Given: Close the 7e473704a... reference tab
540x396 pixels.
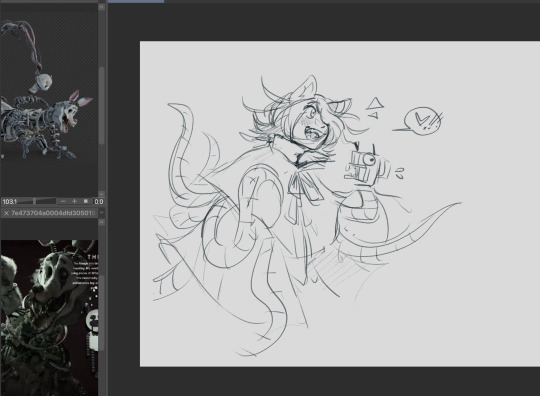Looking at the screenshot, I should (6, 213).
